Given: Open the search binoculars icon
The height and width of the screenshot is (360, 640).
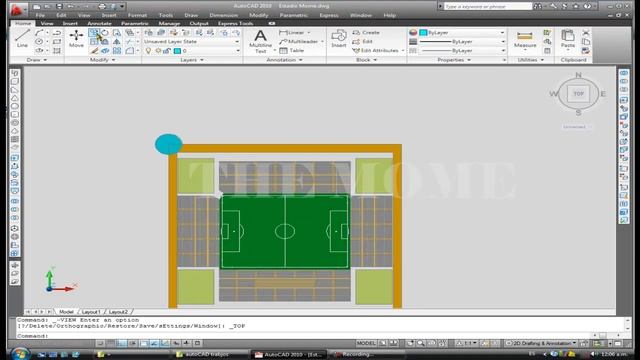Looking at the screenshot, I should click(538, 6).
